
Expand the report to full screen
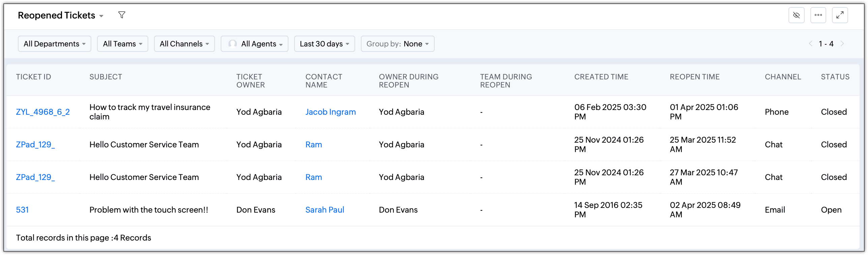click(840, 15)
